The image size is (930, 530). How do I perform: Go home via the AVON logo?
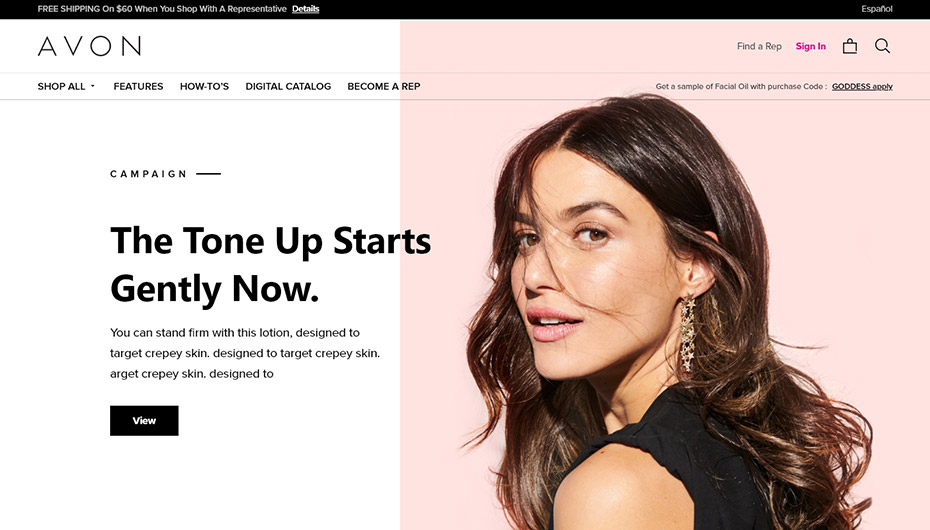(x=89, y=46)
